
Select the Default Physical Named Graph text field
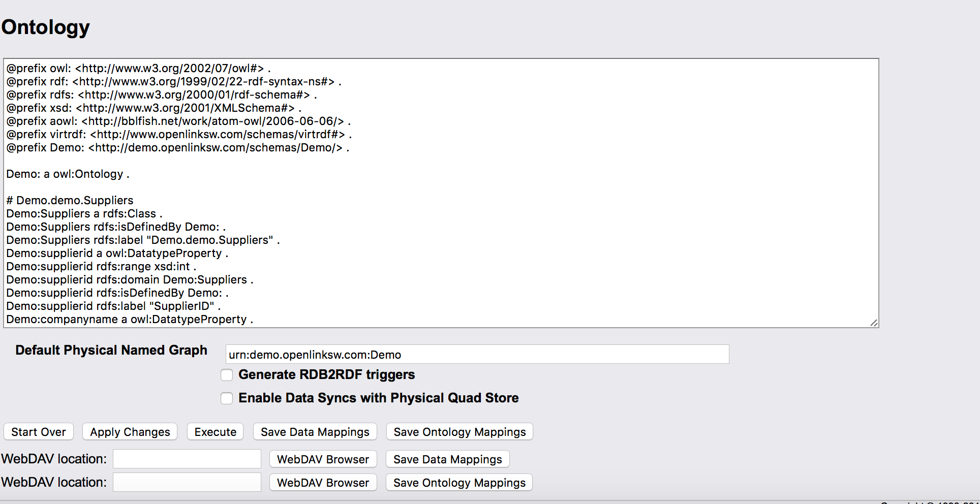[x=477, y=354]
